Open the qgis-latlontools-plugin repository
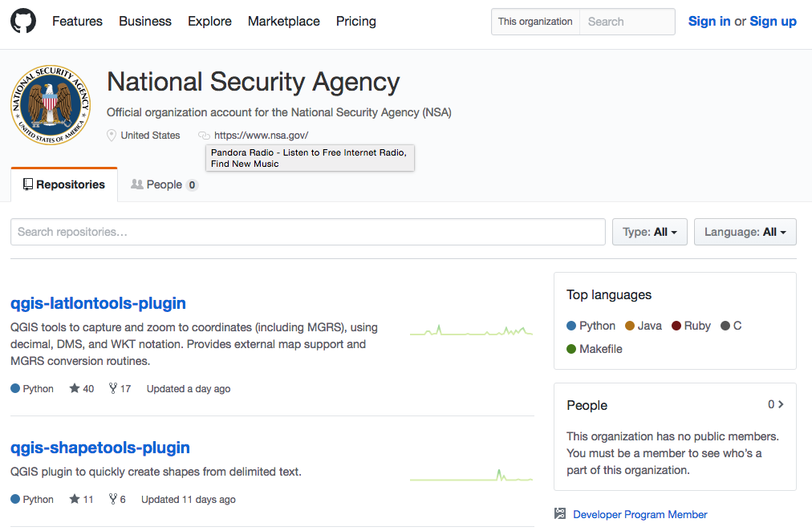812x531 pixels. 98,303
